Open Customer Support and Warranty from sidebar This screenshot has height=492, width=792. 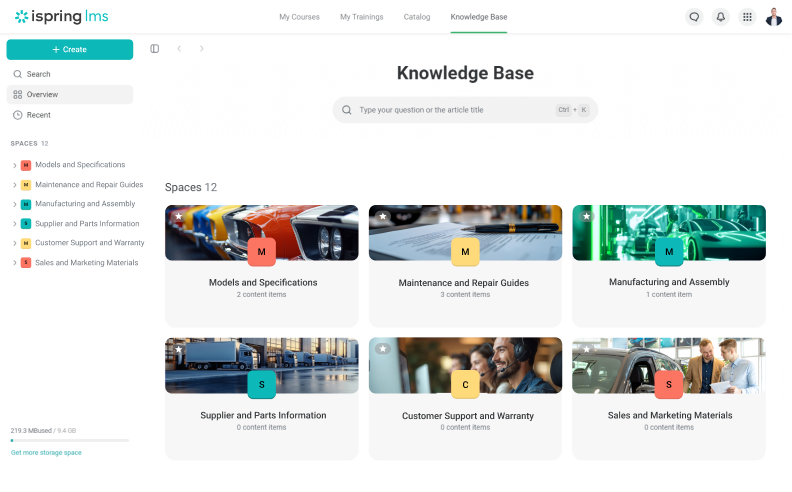coord(89,242)
